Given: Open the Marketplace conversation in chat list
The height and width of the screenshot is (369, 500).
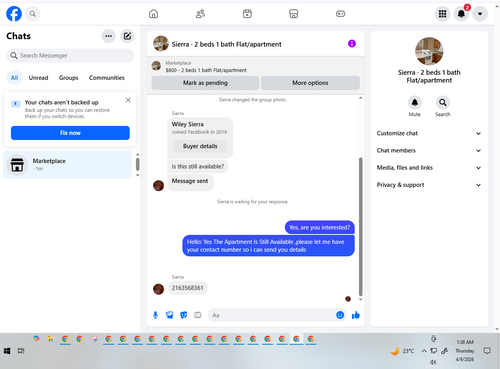Looking at the screenshot, I should [x=68, y=165].
